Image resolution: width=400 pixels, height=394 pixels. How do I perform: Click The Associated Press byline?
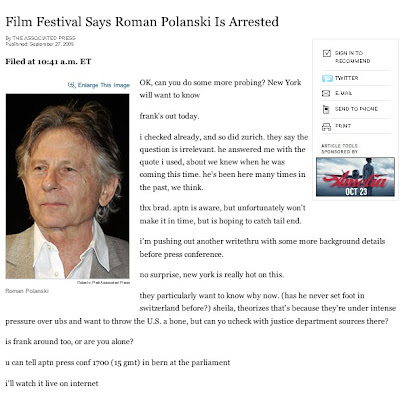click(41, 38)
